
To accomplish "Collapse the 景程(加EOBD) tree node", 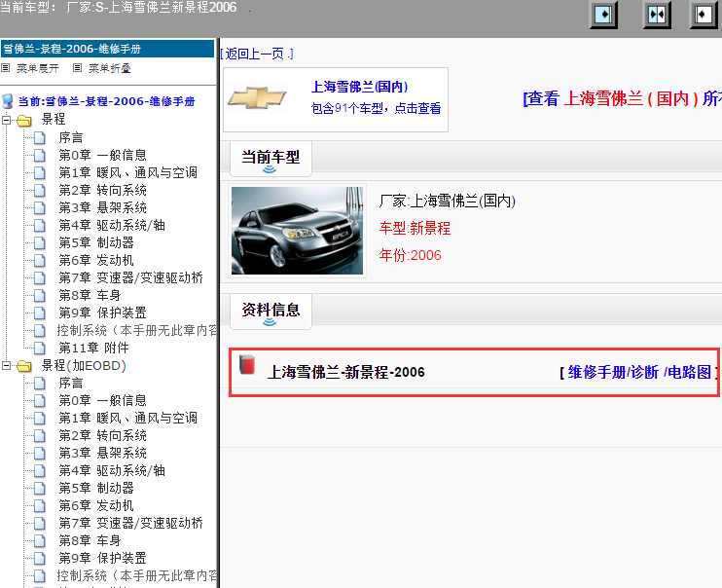I will click(6, 365).
